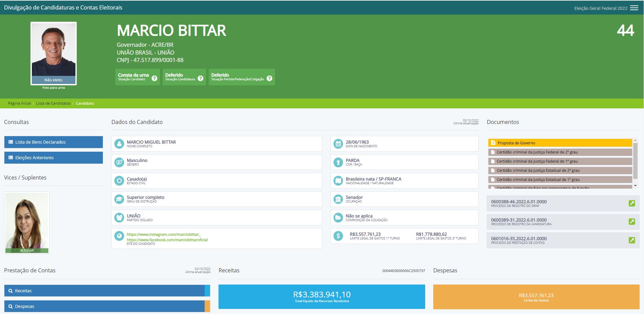Image resolution: width=644 pixels, height=314 pixels.
Task: Open the candidate's Instagram link
Action: [163, 234]
